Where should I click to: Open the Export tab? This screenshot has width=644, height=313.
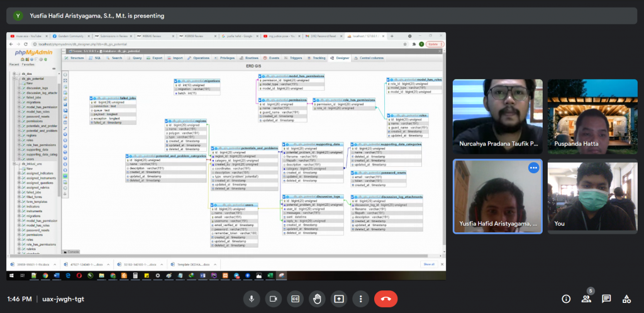click(x=155, y=58)
